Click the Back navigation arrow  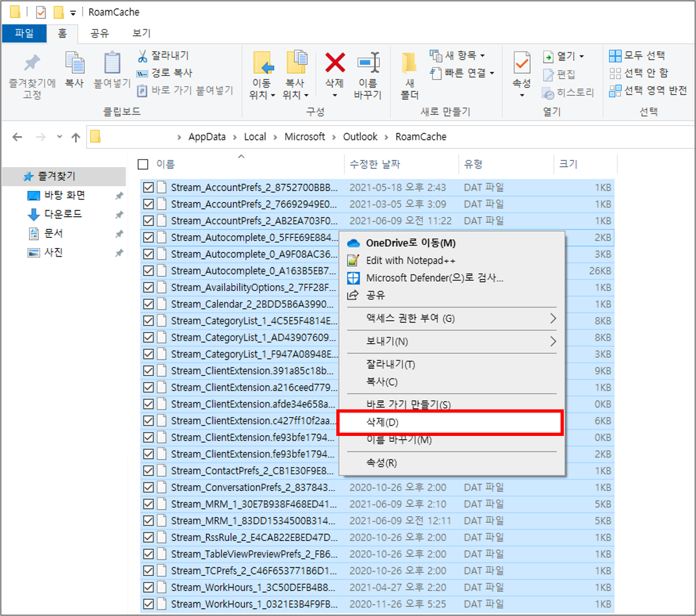[17, 137]
